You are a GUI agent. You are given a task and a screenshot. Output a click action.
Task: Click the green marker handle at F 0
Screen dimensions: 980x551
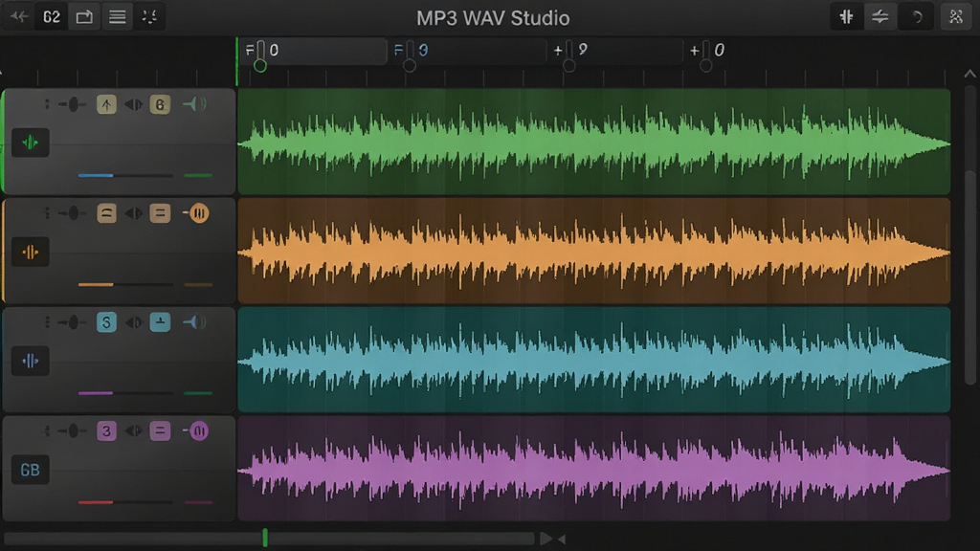click(x=260, y=65)
